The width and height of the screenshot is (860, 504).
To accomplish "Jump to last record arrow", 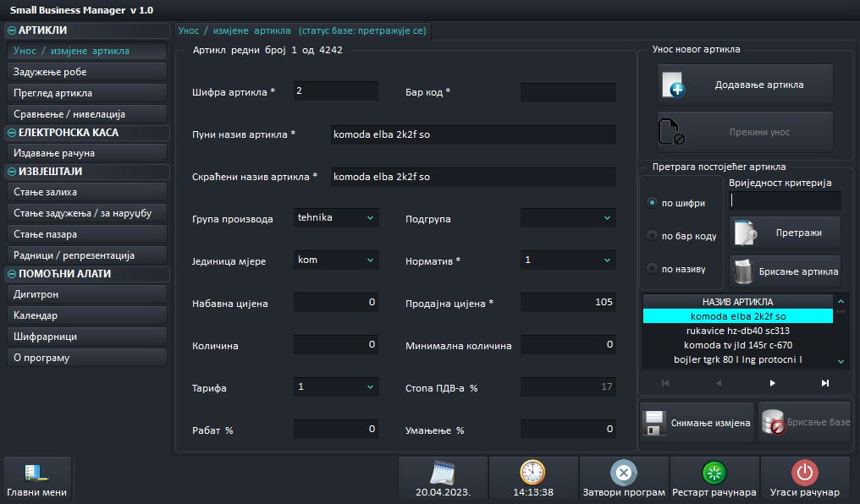I will tap(825, 383).
